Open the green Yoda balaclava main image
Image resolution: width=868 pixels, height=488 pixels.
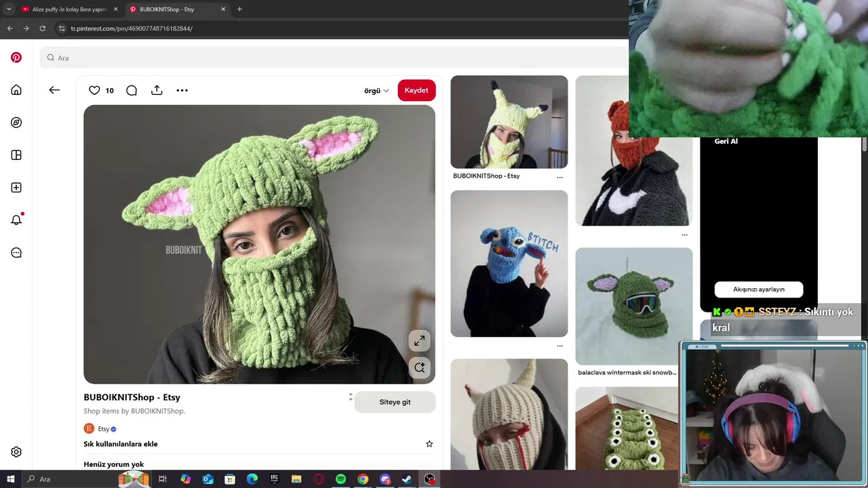tap(259, 244)
